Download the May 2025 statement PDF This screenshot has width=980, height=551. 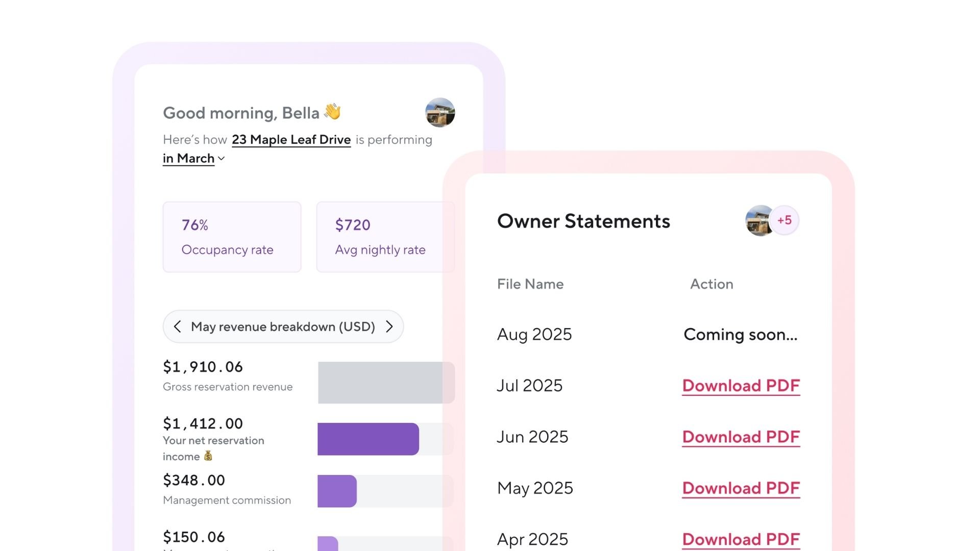pos(741,488)
